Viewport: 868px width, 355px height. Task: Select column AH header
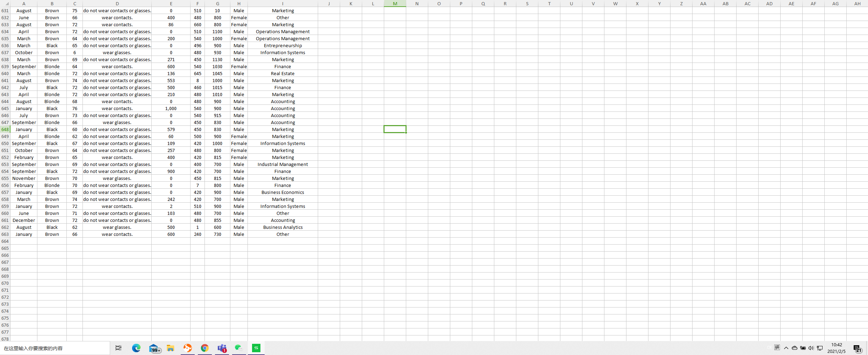(857, 3)
